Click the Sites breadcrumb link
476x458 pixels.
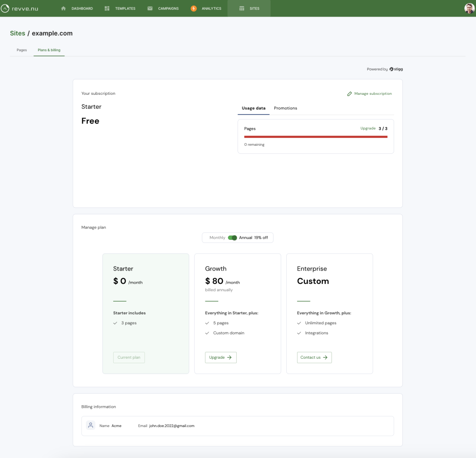tap(17, 33)
